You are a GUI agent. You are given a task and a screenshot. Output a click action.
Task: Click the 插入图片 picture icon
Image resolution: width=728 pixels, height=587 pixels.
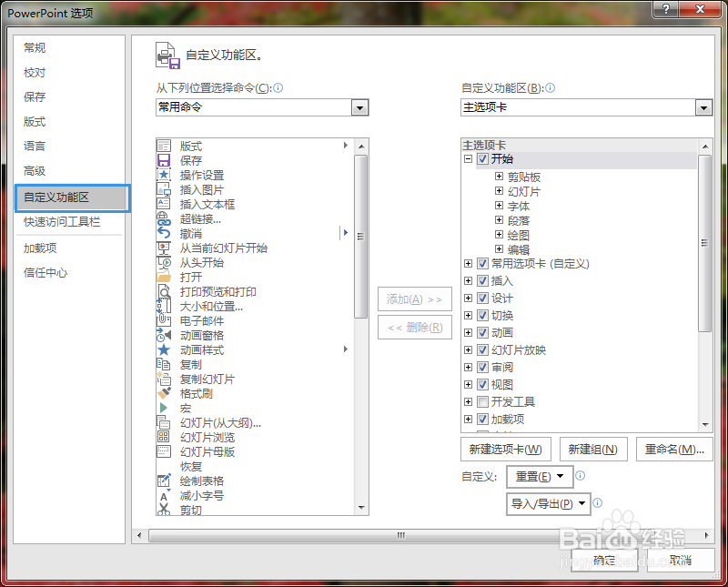point(164,189)
